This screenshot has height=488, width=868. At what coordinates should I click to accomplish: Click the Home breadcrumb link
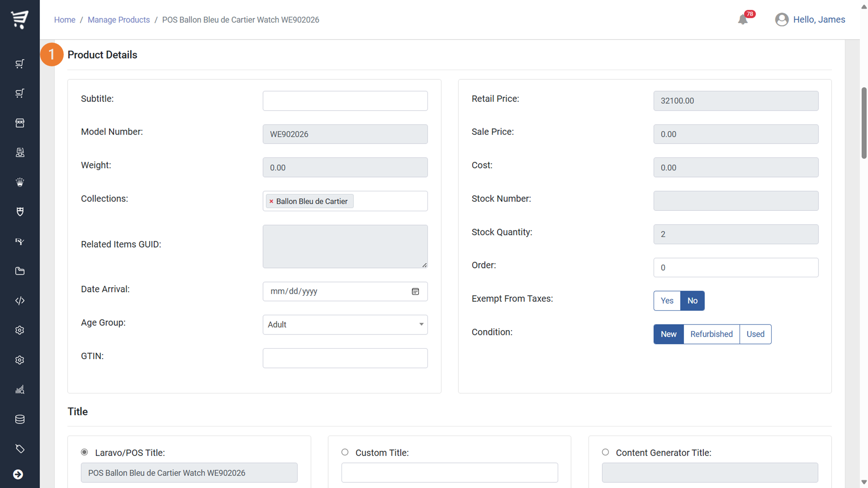click(x=65, y=20)
